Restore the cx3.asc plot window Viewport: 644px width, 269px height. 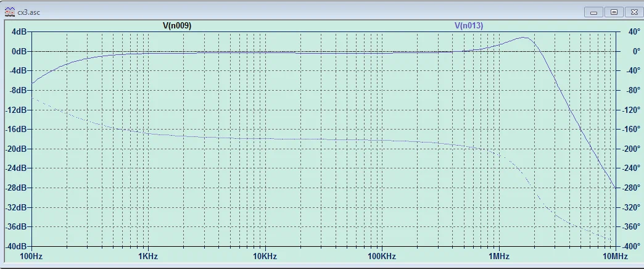pos(614,12)
